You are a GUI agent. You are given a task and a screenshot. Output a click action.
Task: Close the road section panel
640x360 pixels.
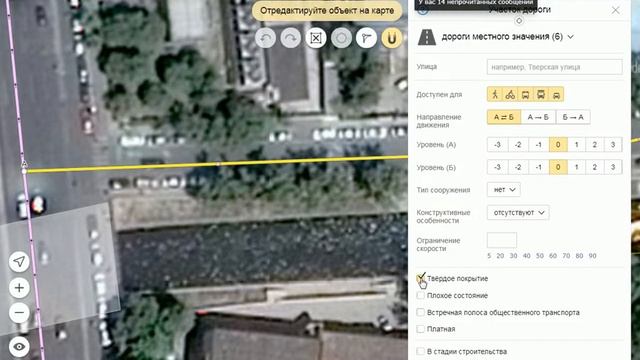616,10
